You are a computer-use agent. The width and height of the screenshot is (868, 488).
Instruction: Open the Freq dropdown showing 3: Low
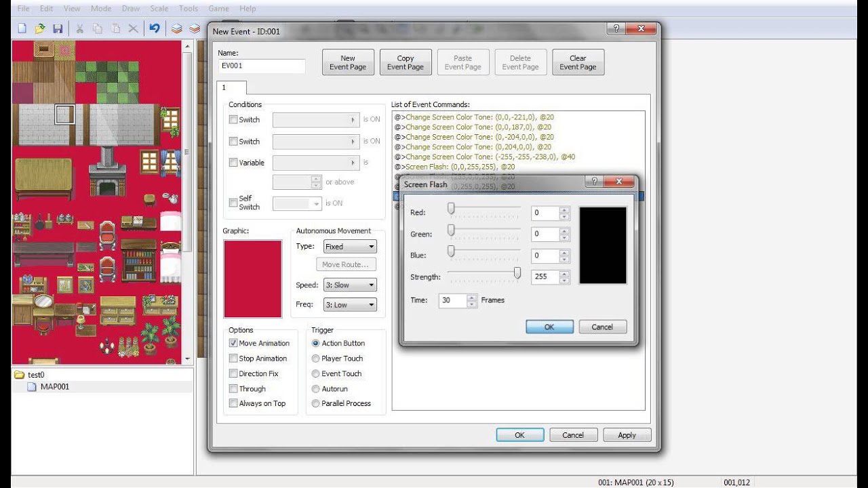(x=350, y=305)
